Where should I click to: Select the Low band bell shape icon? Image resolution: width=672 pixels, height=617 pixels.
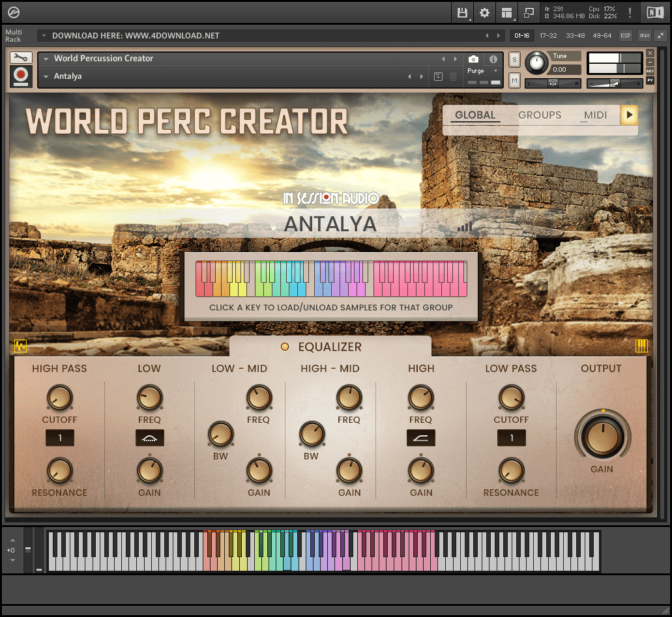[x=149, y=438]
